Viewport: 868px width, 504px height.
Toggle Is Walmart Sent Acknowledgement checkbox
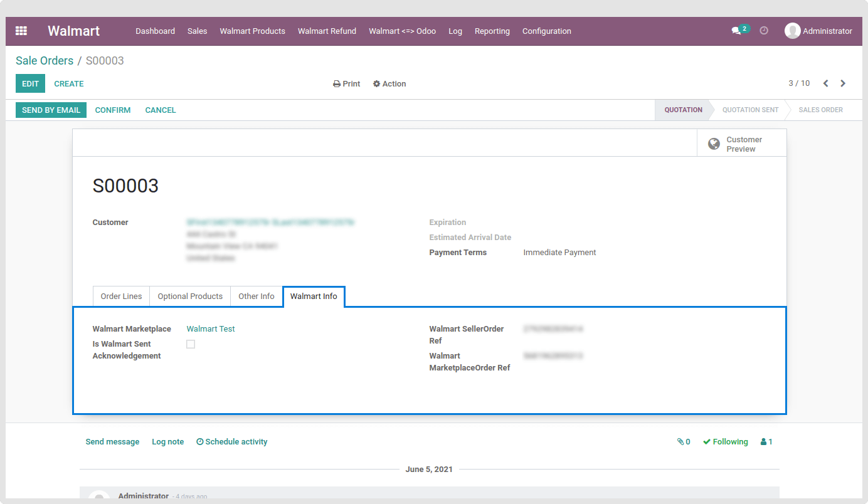click(191, 344)
